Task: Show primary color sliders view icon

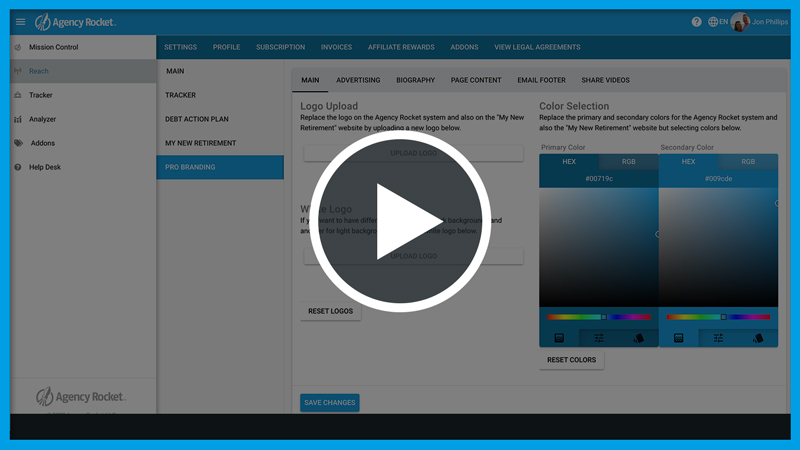Action: (599, 338)
